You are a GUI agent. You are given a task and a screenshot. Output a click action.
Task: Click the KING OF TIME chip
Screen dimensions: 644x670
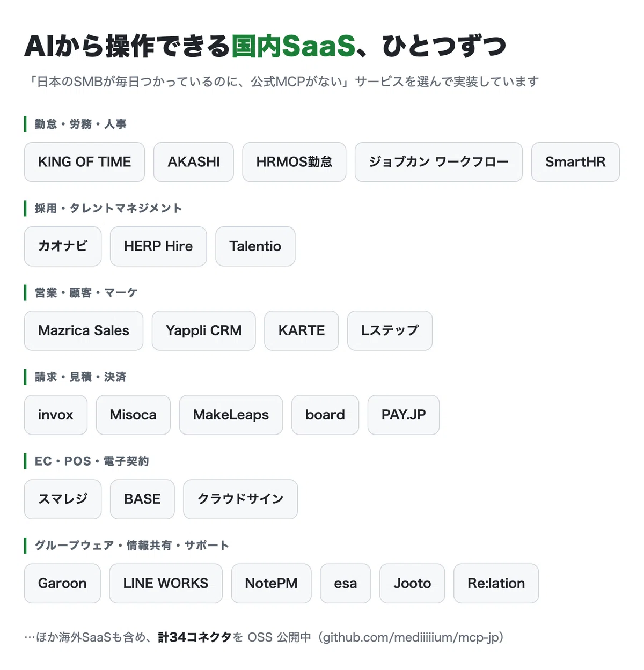[x=84, y=162]
